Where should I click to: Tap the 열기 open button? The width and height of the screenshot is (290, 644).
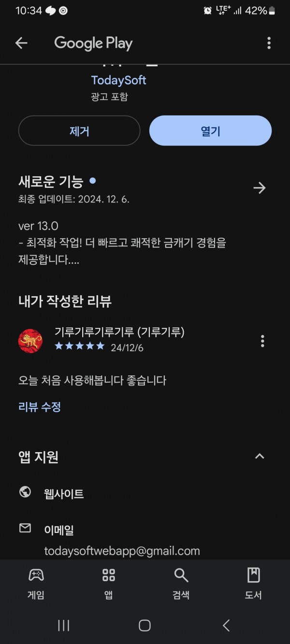point(210,130)
